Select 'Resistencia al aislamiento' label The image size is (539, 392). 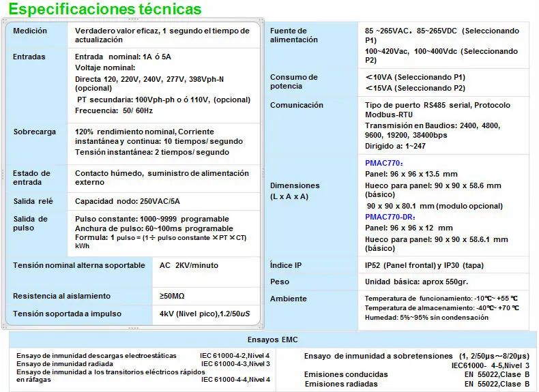point(61,296)
